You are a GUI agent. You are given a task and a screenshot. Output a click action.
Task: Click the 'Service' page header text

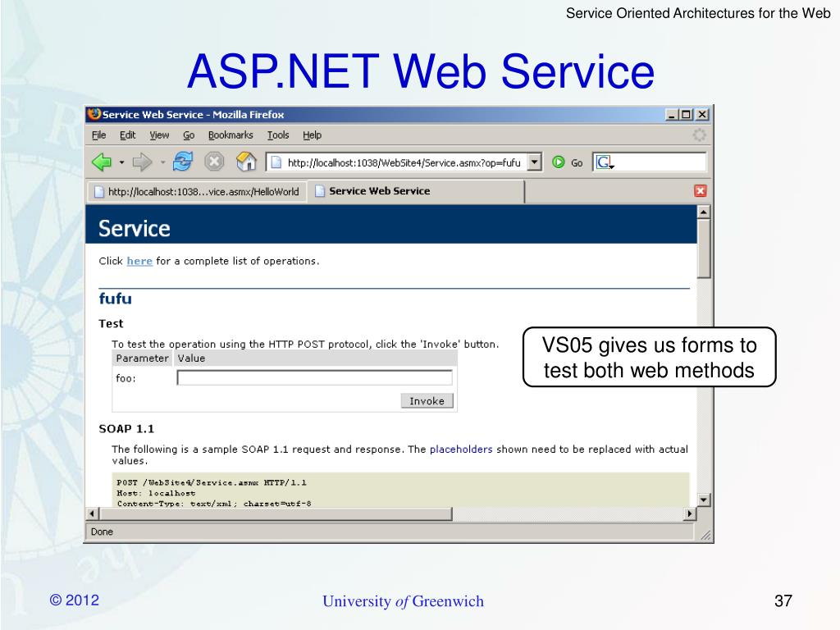pyautogui.click(x=135, y=228)
